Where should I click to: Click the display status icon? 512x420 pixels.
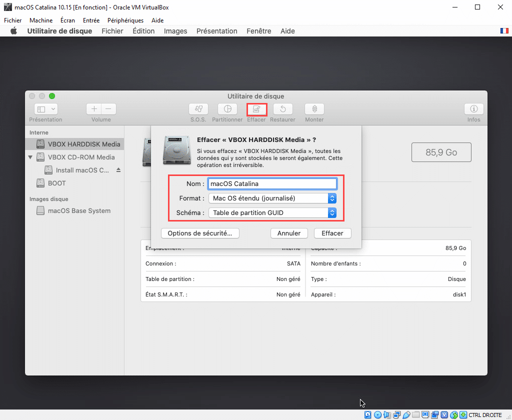coord(425,415)
